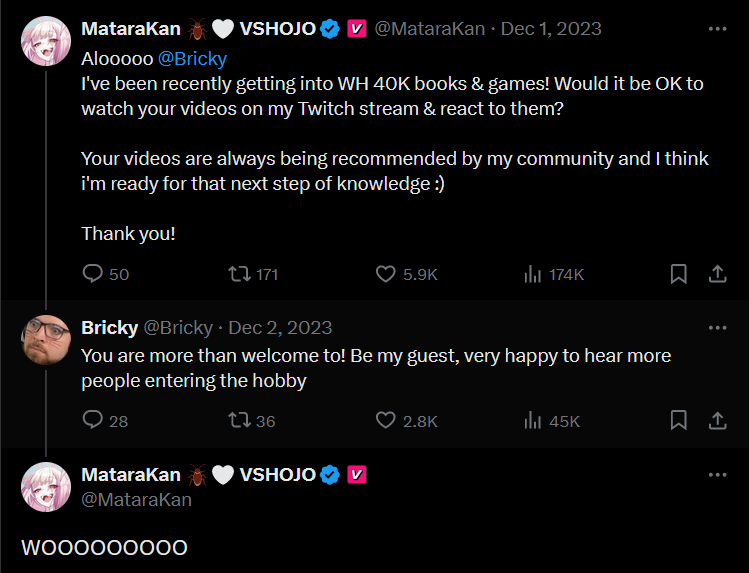Open Dec 1, 2023 tweet timestamp
This screenshot has width=749, height=573.
click(x=551, y=29)
